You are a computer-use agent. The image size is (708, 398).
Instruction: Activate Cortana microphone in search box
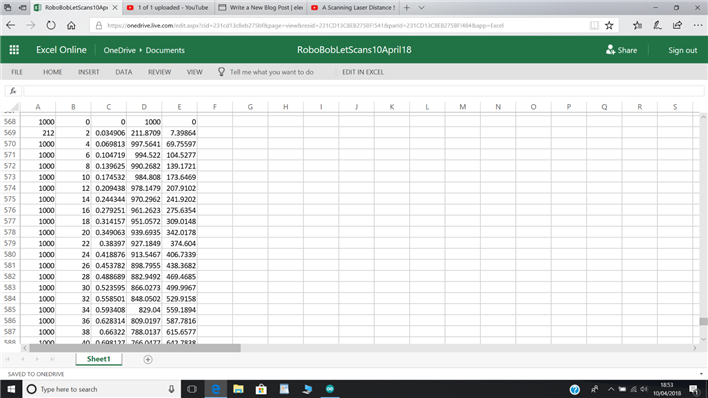[x=172, y=389]
